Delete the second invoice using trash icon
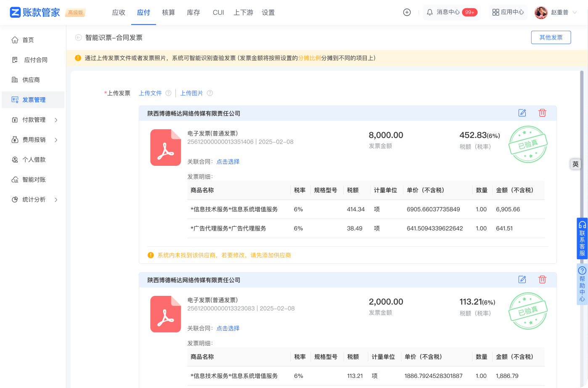Viewport: 588px width, 388px height. [542, 279]
